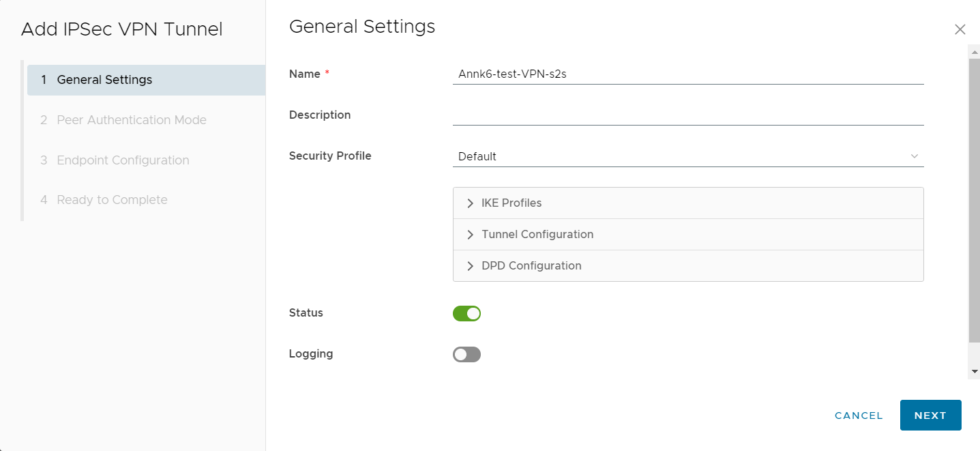Go to Peer Authentication Mode step
The height and width of the screenshot is (451, 980).
(x=131, y=120)
